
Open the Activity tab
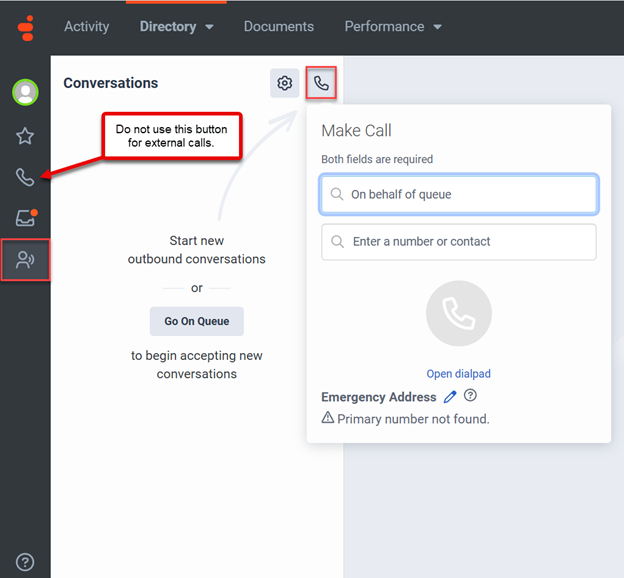click(87, 27)
